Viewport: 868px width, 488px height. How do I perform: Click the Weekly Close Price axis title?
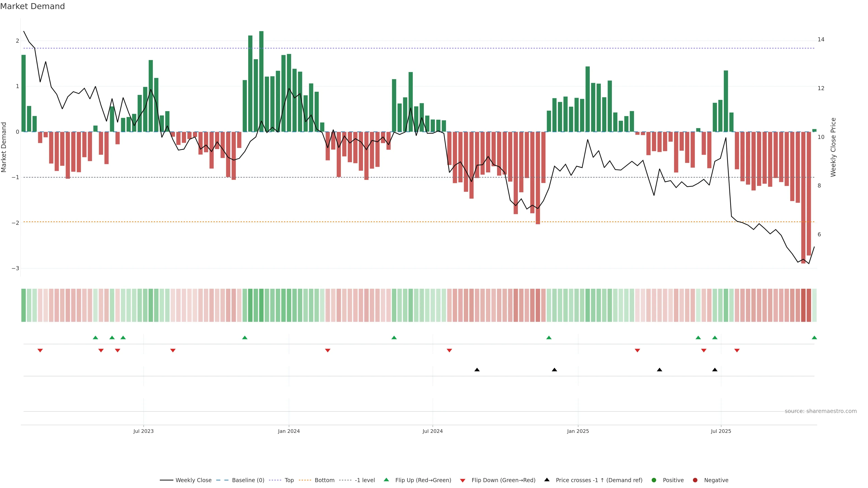[x=833, y=147]
